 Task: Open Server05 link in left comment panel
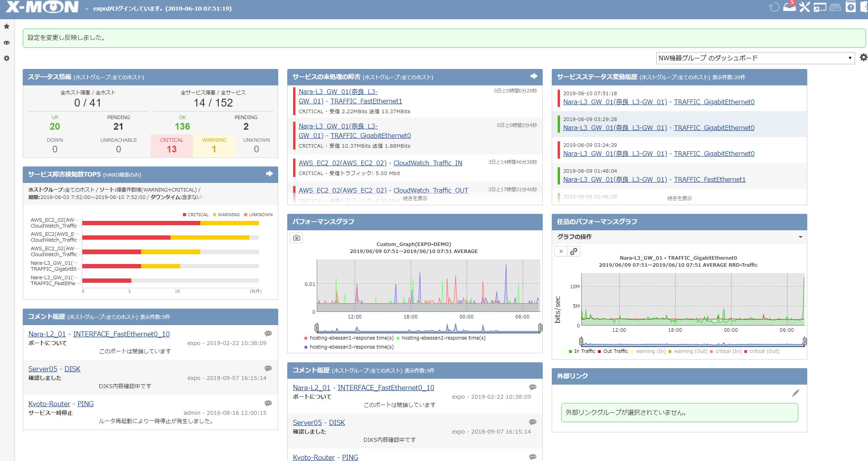click(43, 369)
